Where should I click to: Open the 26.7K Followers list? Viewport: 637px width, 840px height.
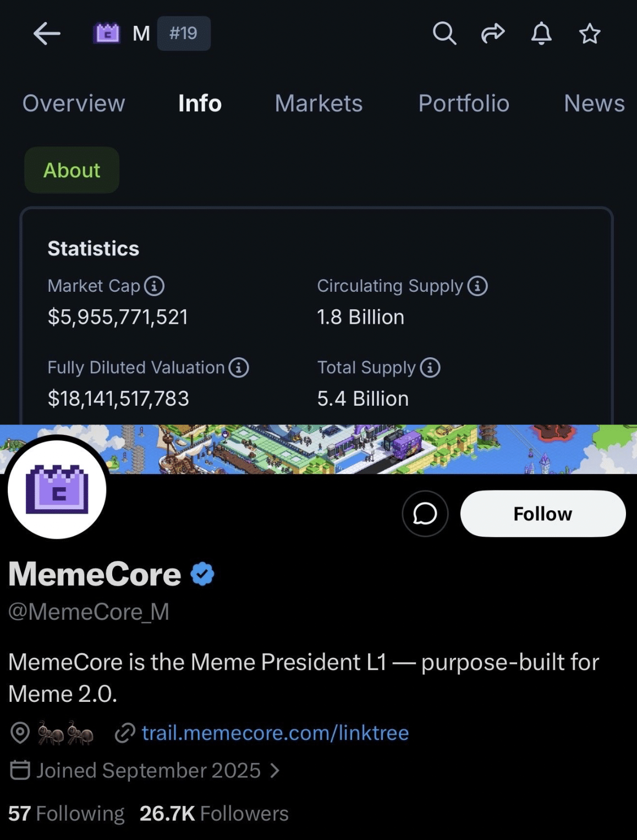pos(214,814)
